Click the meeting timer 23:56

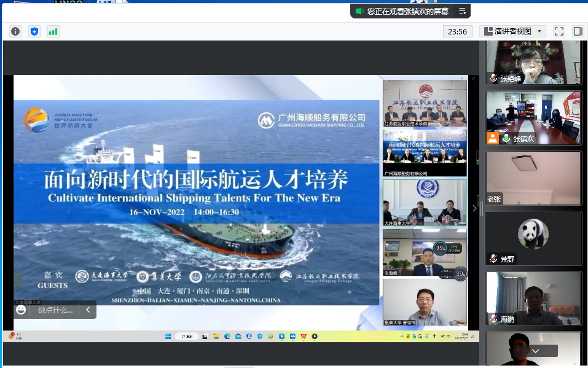[x=457, y=31]
